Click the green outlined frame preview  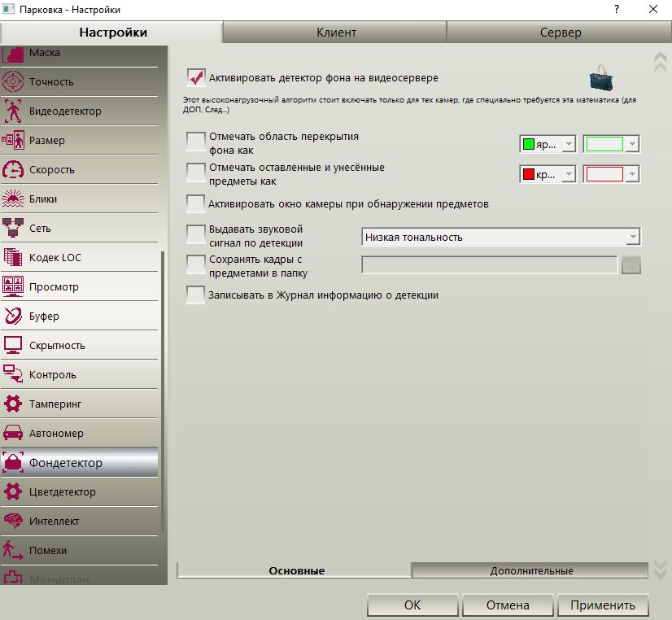click(604, 144)
